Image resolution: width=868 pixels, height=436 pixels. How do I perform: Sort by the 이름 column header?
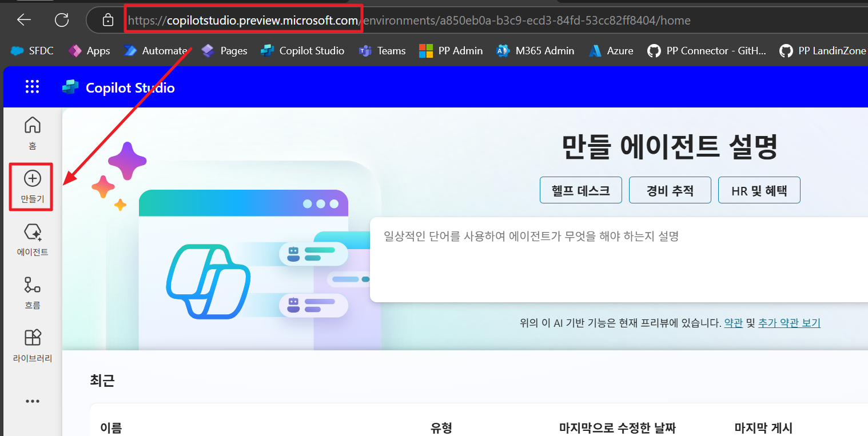click(x=111, y=428)
